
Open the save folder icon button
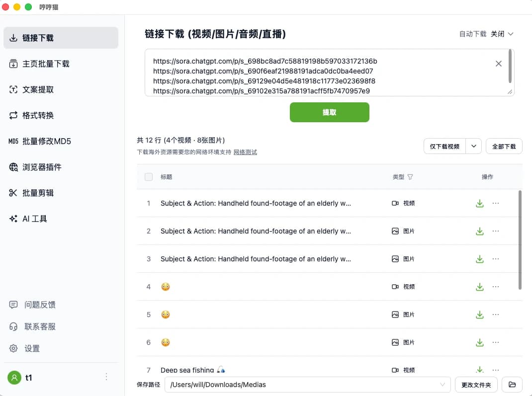[512, 385]
